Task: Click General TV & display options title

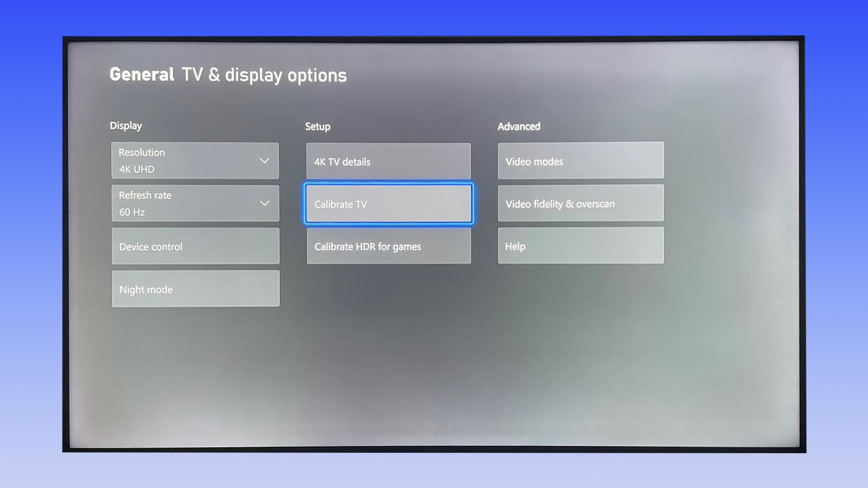Action: [228, 75]
